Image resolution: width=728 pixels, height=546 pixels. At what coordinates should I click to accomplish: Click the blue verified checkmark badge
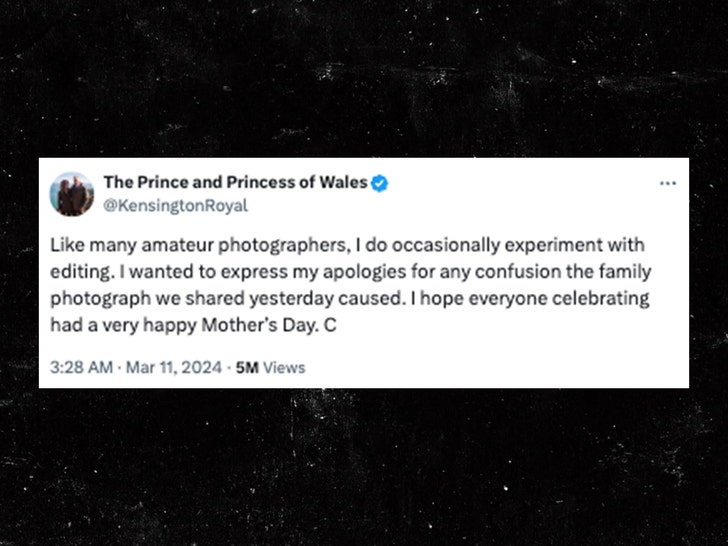[381, 183]
